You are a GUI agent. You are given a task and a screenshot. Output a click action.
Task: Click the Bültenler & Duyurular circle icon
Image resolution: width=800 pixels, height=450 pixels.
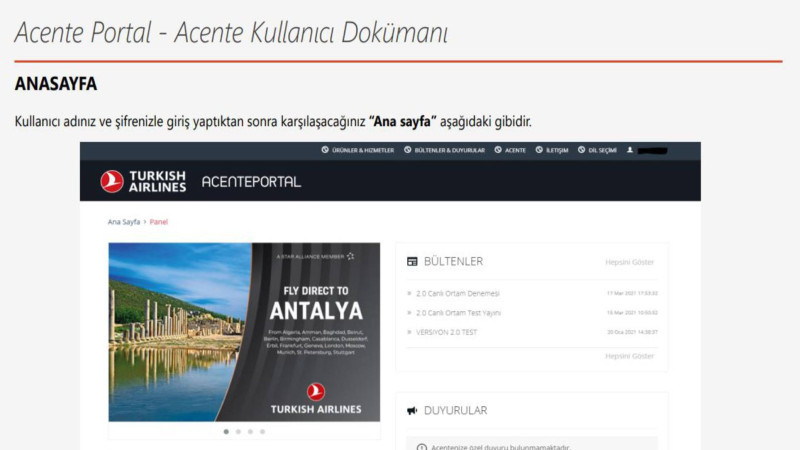click(408, 150)
